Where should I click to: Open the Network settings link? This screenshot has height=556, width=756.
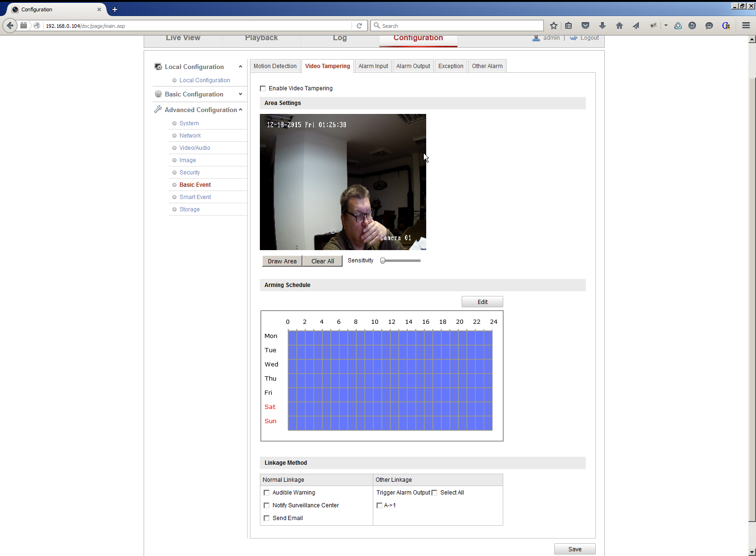click(190, 136)
